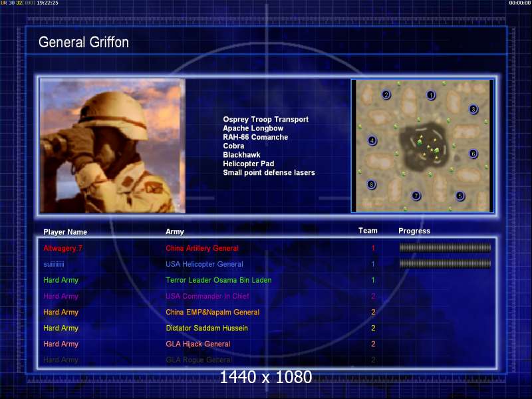Click start position 8 on the minimap
The width and height of the screenshot is (532, 399).
click(372, 185)
